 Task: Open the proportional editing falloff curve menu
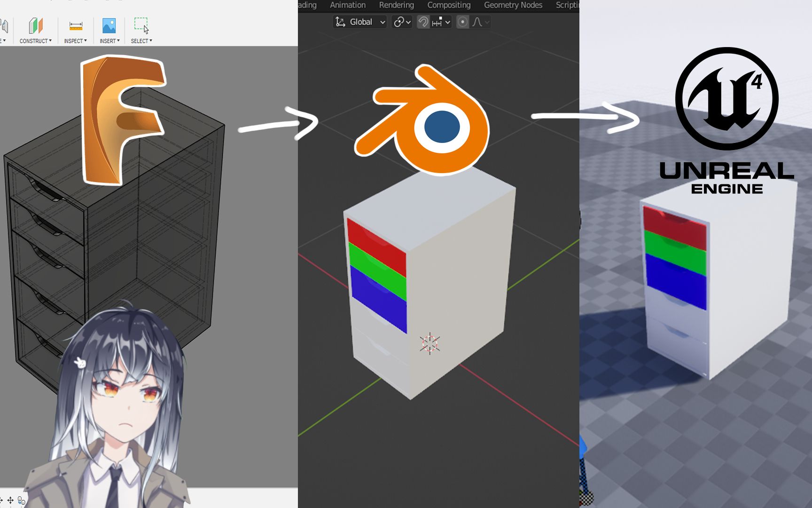coord(481,22)
